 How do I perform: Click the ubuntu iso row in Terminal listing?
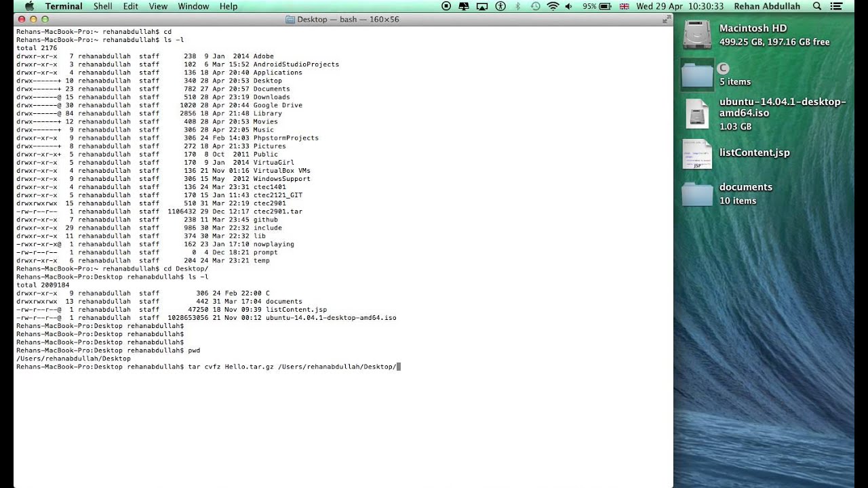click(x=206, y=318)
